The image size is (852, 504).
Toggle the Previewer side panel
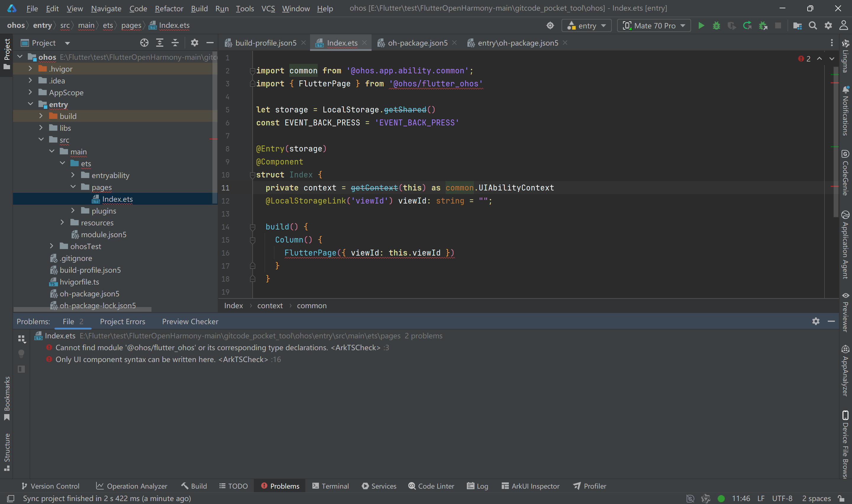coord(845,312)
